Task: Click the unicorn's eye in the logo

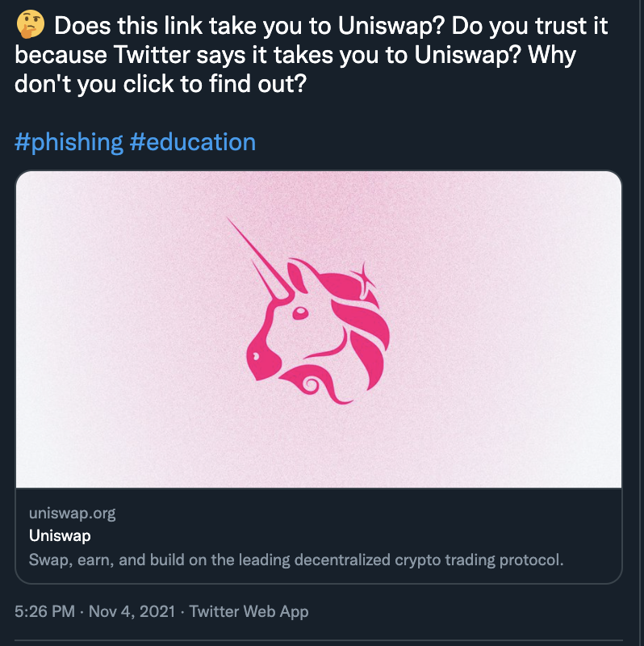Action: click(x=300, y=313)
